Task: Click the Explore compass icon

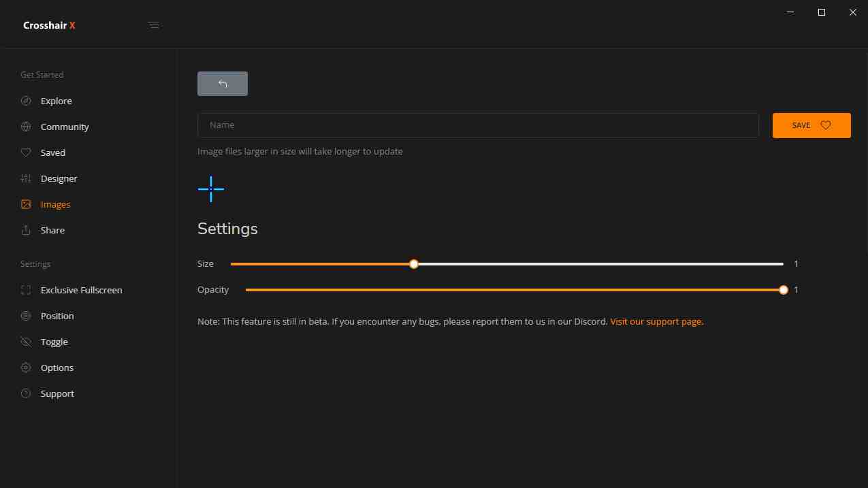Action: click(26, 101)
